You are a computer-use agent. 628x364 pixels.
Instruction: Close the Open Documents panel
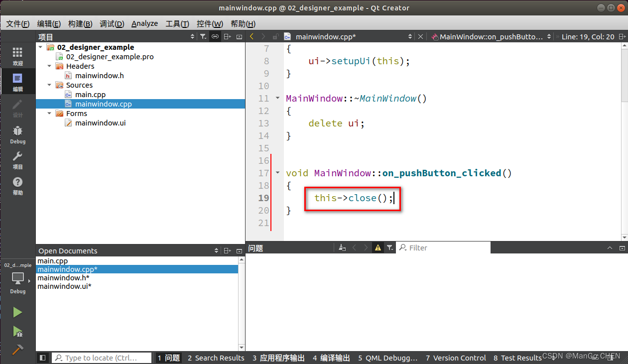pos(239,250)
